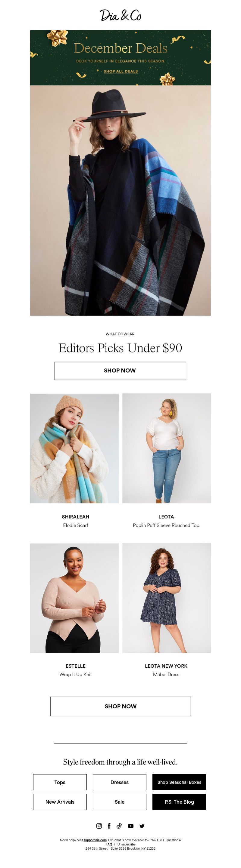Image resolution: width=241 pixels, height=868 pixels.
Task: Open the FAQ link in footer
Action: [x=109, y=844]
